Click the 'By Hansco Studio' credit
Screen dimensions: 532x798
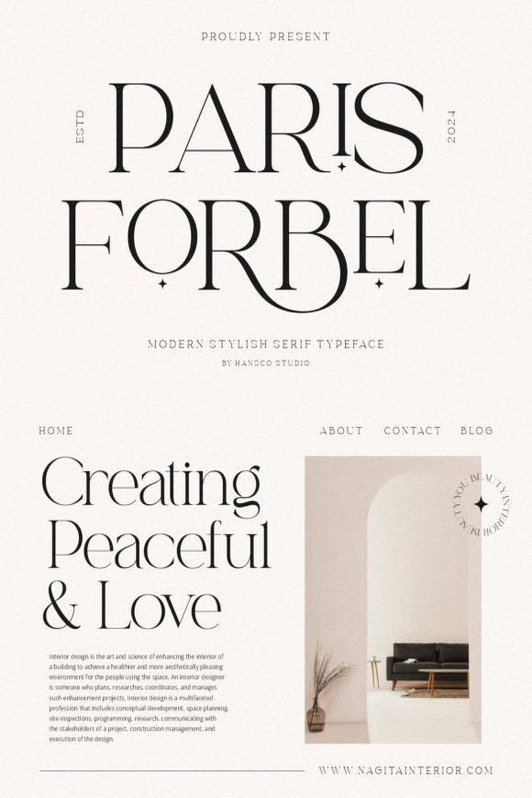tap(266, 363)
